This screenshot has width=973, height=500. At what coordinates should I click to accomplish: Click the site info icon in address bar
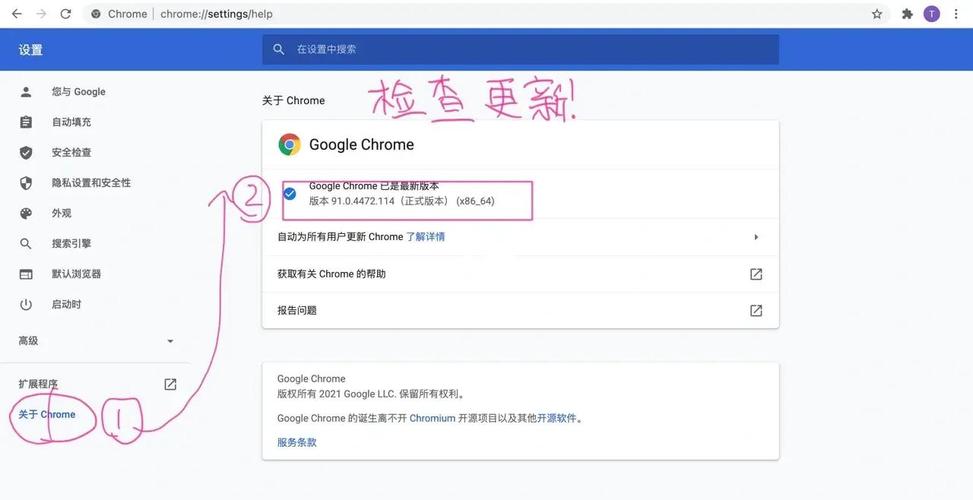(96, 14)
